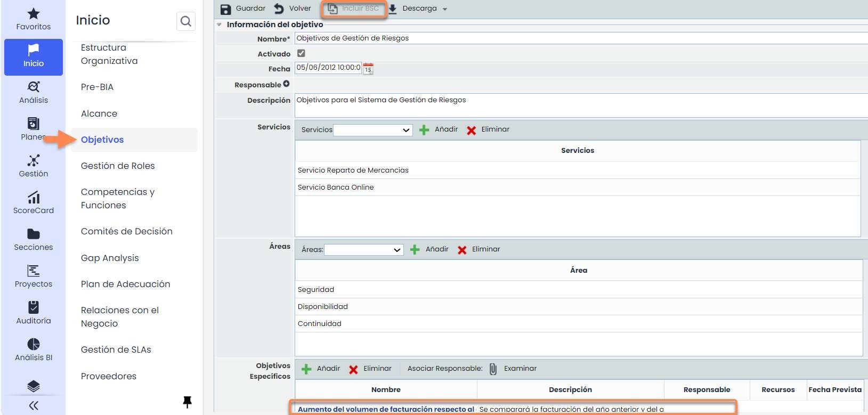Select Objetivos in the Inicio menu

(102, 140)
